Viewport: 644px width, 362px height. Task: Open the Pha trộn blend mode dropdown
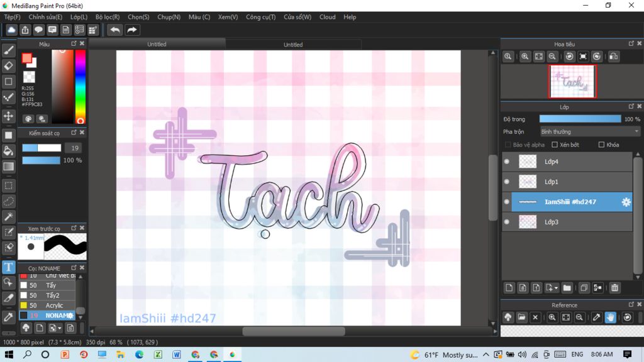[590, 132]
